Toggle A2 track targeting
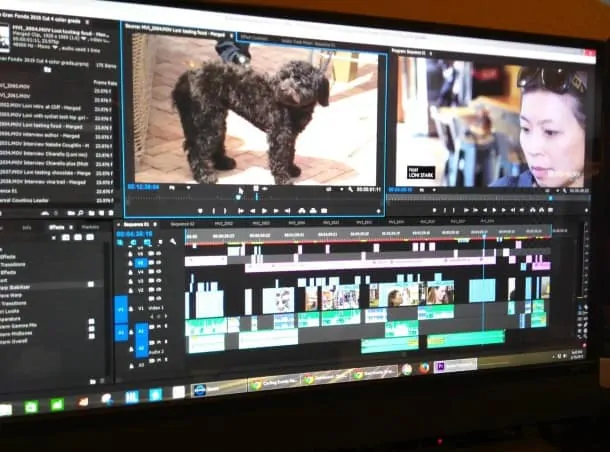The image size is (610, 452). click(142, 348)
